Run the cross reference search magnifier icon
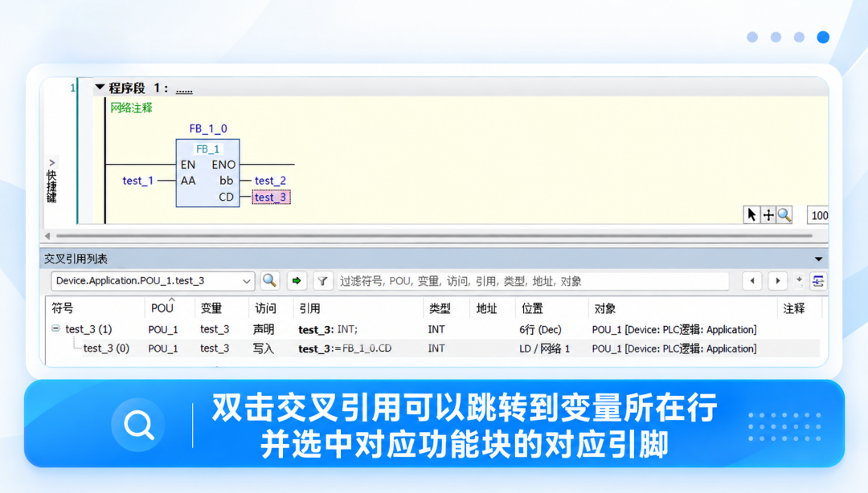 [x=269, y=280]
